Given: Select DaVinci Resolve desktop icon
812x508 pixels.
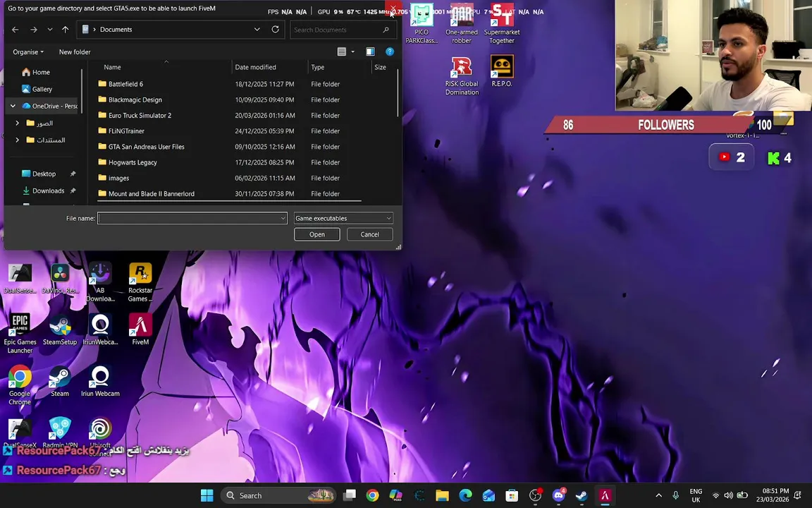Looking at the screenshot, I should pyautogui.click(x=59, y=279).
